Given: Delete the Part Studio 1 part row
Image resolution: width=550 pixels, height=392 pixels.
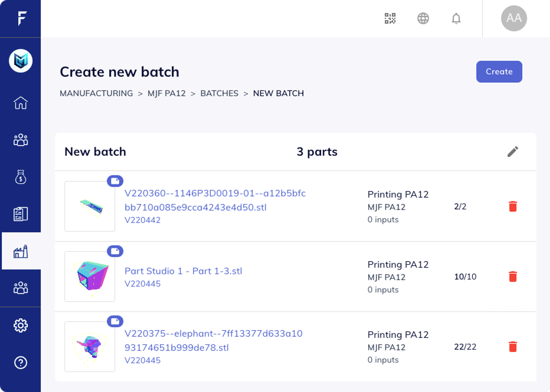Looking at the screenshot, I should pyautogui.click(x=512, y=277).
